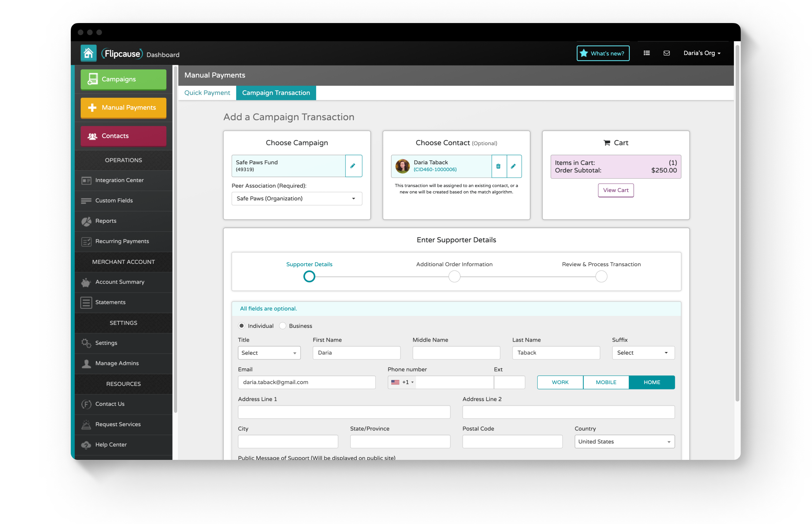Select the Business radio button
Image resolution: width=812 pixels, height=524 pixels.
282,326
